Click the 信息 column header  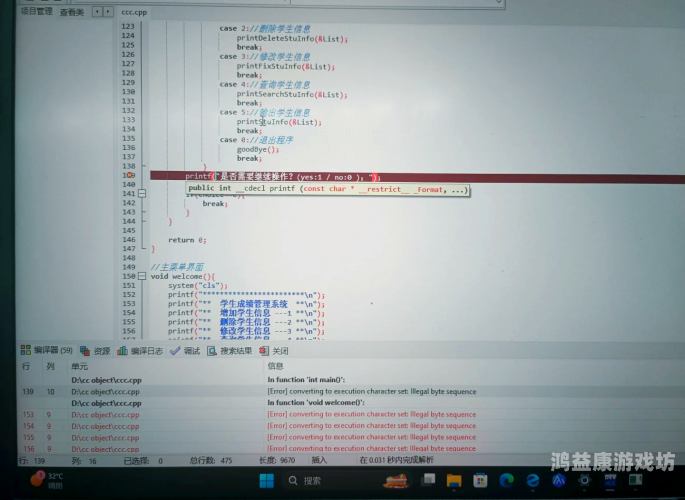tap(276, 366)
